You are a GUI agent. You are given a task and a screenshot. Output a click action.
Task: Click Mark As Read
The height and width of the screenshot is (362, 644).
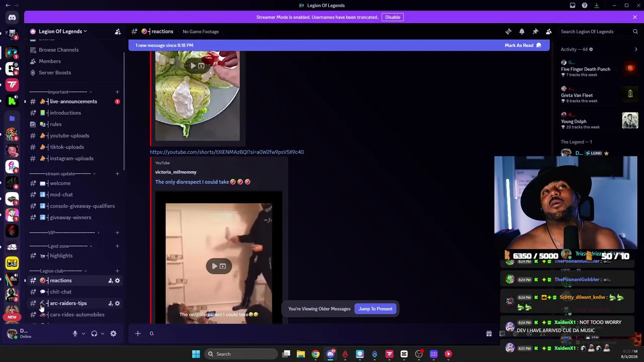pos(523,45)
